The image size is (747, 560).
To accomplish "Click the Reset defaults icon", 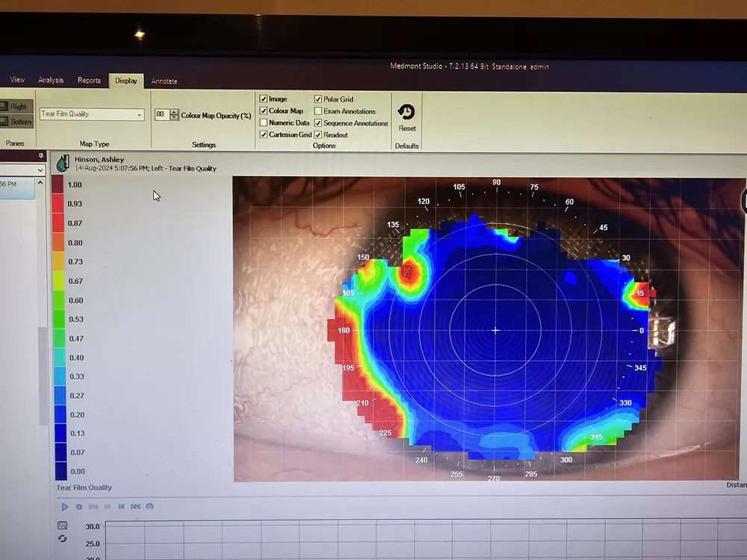I will pyautogui.click(x=406, y=113).
